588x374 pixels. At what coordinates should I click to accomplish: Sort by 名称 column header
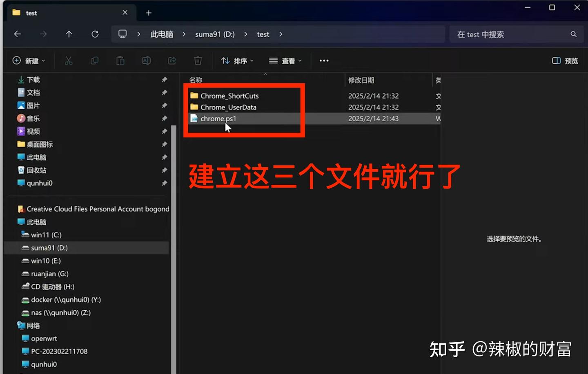196,80
